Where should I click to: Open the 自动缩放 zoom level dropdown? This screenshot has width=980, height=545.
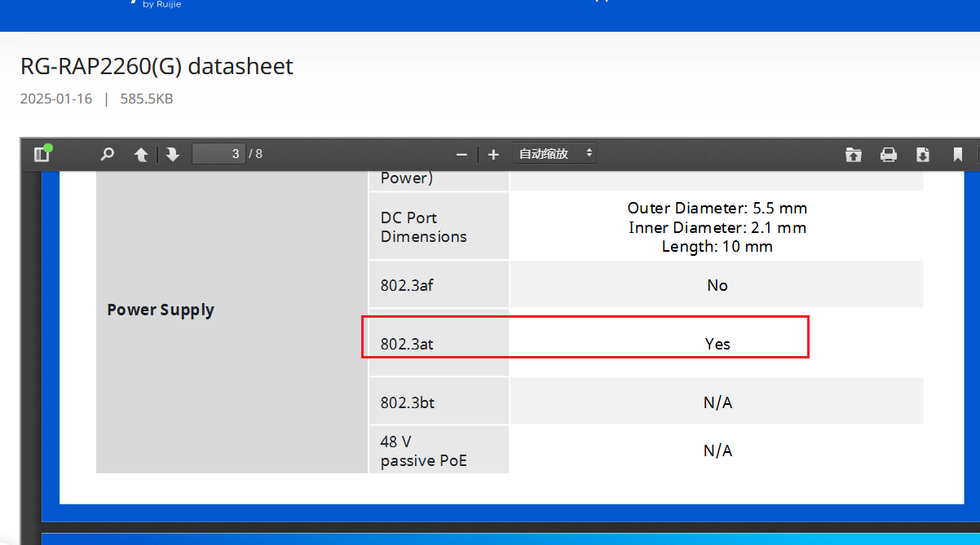tap(554, 153)
